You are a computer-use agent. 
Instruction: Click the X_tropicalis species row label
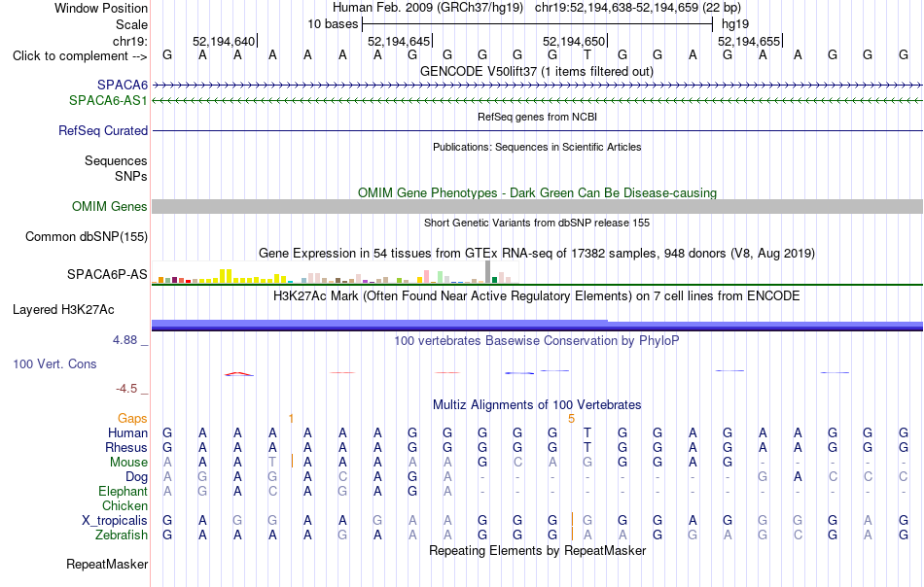pos(115,521)
